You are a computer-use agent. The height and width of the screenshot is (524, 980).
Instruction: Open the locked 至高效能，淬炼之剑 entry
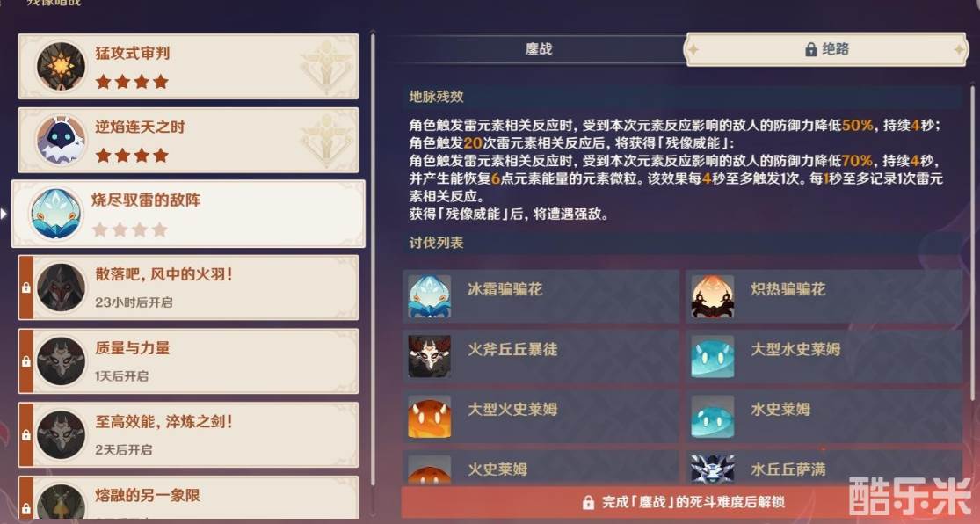point(188,435)
